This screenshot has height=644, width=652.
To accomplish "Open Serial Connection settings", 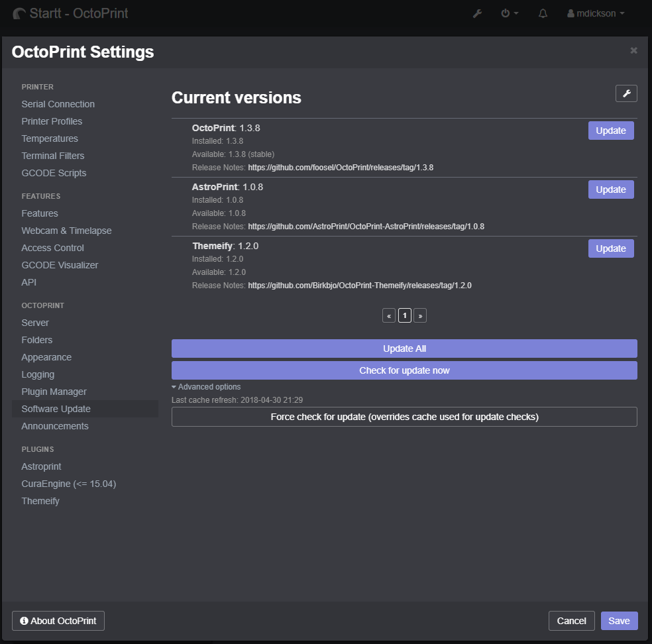I will coord(58,105).
